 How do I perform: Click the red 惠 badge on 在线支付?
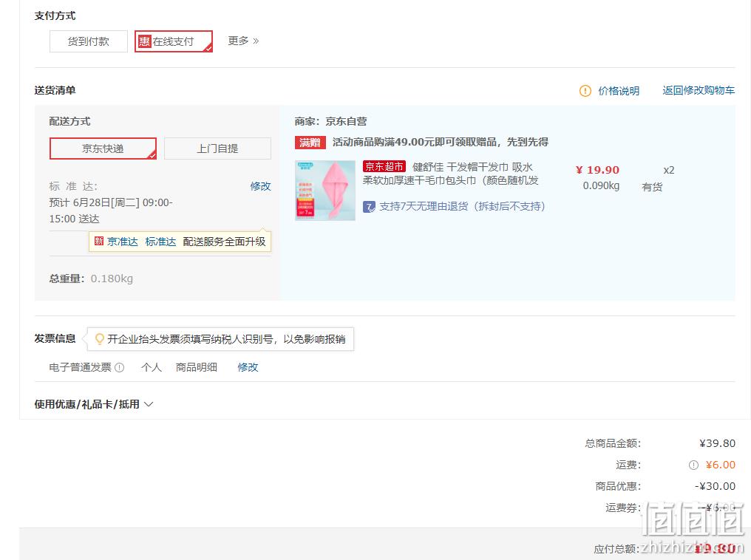[145, 41]
